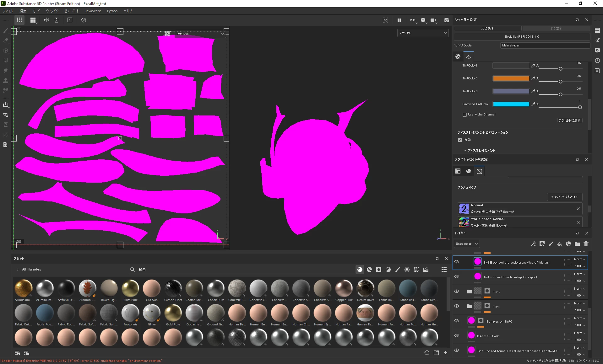Select the Polygon Fill tool
The height and width of the screenshot is (364, 603).
(x=5, y=61)
